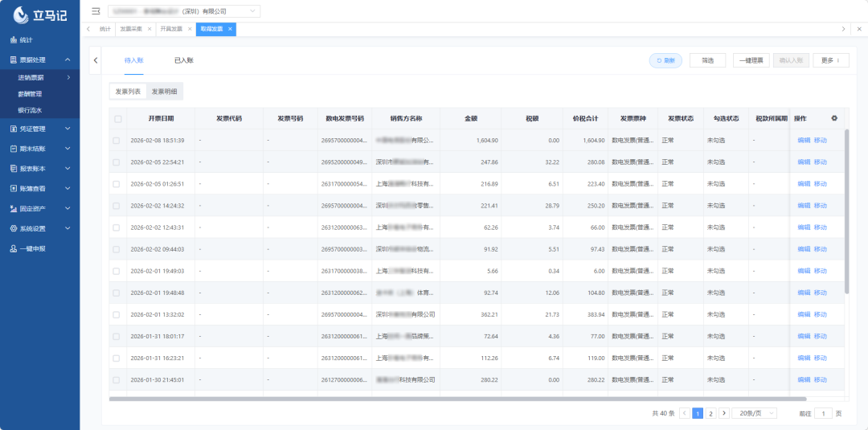The image size is (868, 430).
Task: Click the page number jump input field
Action: (823, 413)
